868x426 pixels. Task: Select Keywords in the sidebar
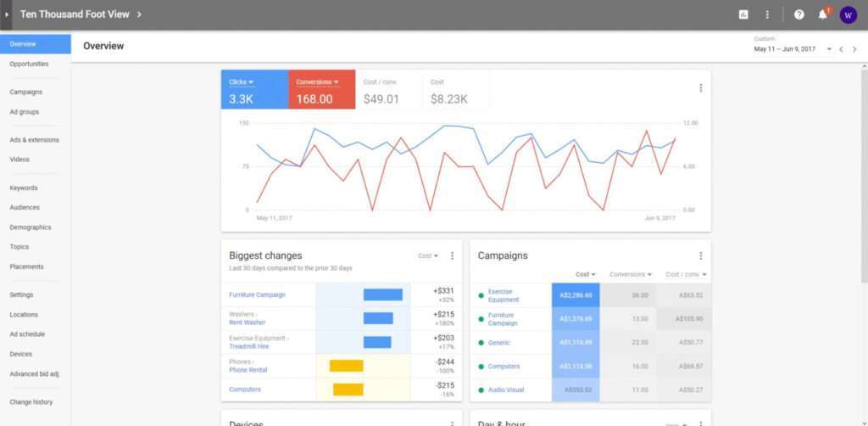click(24, 188)
